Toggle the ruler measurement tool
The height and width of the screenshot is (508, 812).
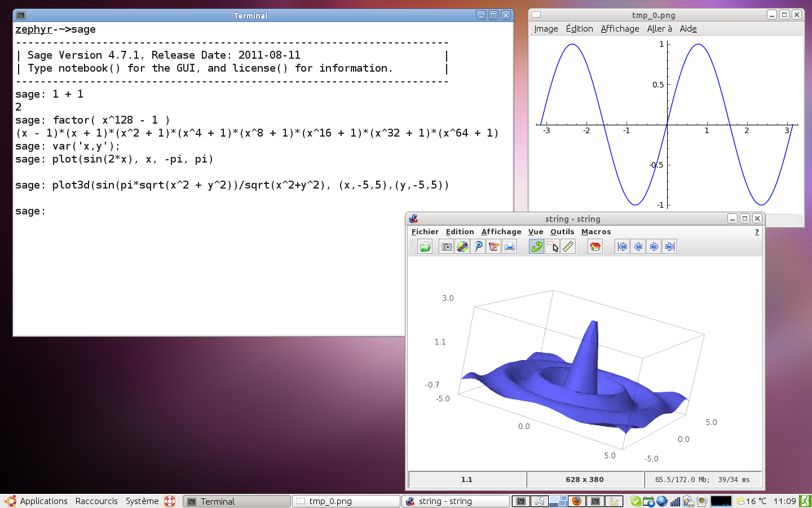pyautogui.click(x=568, y=247)
